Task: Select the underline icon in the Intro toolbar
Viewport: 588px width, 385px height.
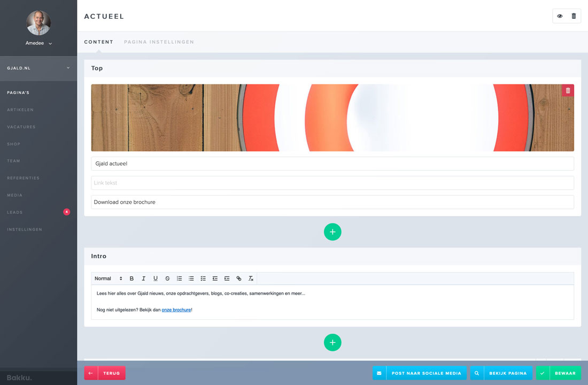Action: pyautogui.click(x=156, y=278)
